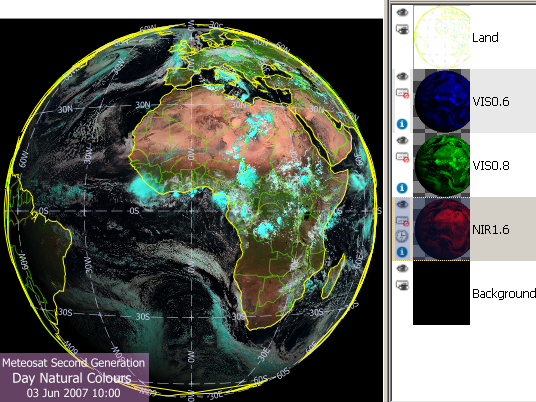The height and width of the screenshot is (402, 536).
Task: Click the Background layer's second (export-view) icon
Action: pyautogui.click(x=402, y=285)
